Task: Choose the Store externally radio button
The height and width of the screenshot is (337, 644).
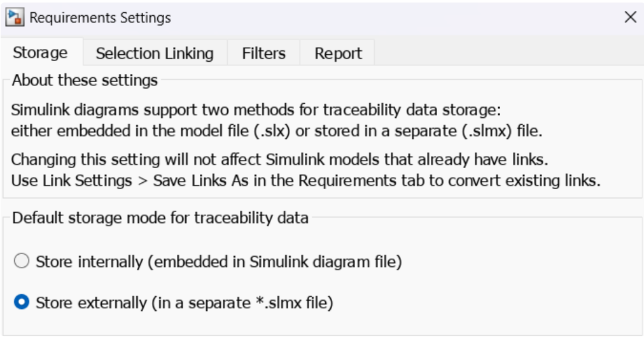Action: 22,303
